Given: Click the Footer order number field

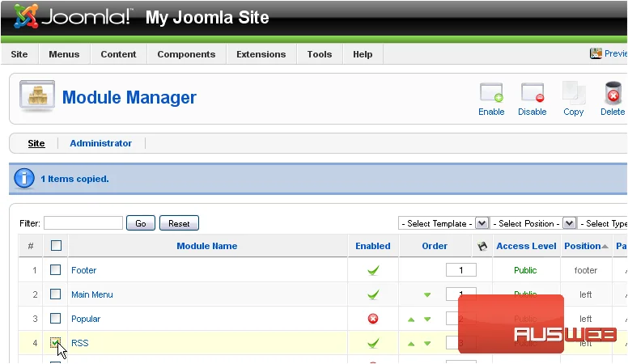Looking at the screenshot, I should point(461,270).
